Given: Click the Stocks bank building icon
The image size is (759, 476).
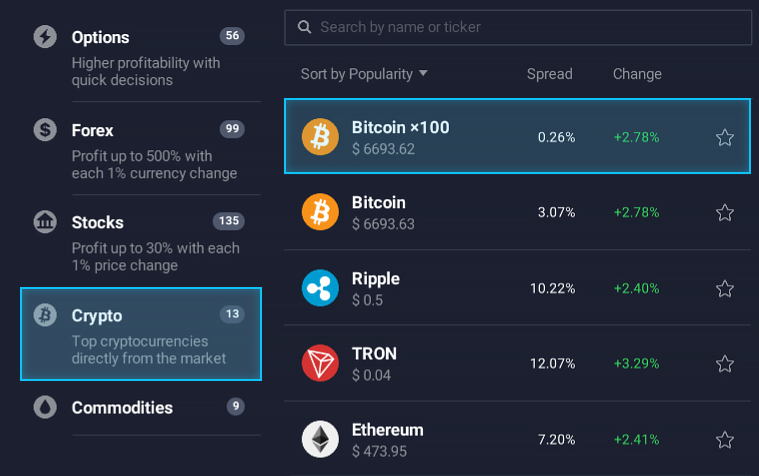Looking at the screenshot, I should pyautogui.click(x=45, y=222).
